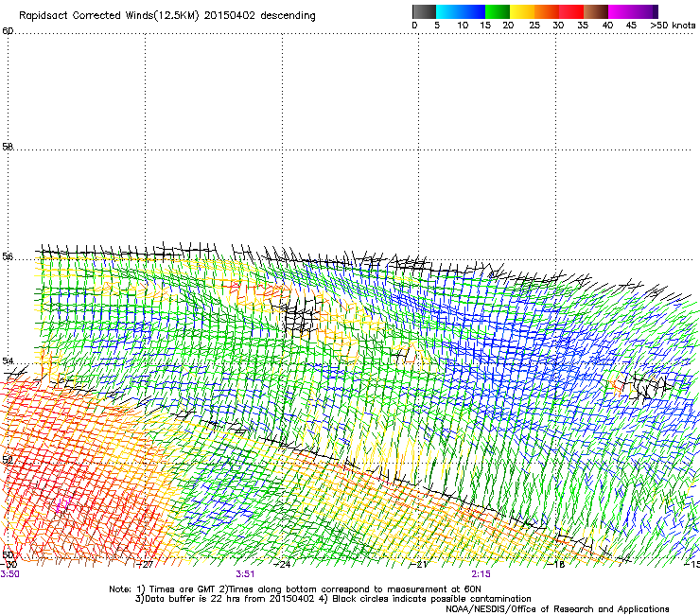Click the yellow 20-25 knots legend swatch
This screenshot has width=700, height=615.
[x=522, y=11]
